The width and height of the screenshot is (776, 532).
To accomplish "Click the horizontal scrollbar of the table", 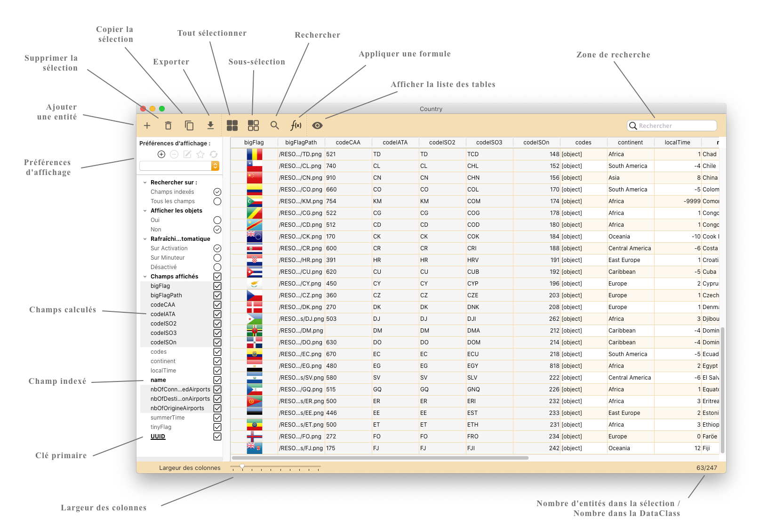I will tap(380, 458).
